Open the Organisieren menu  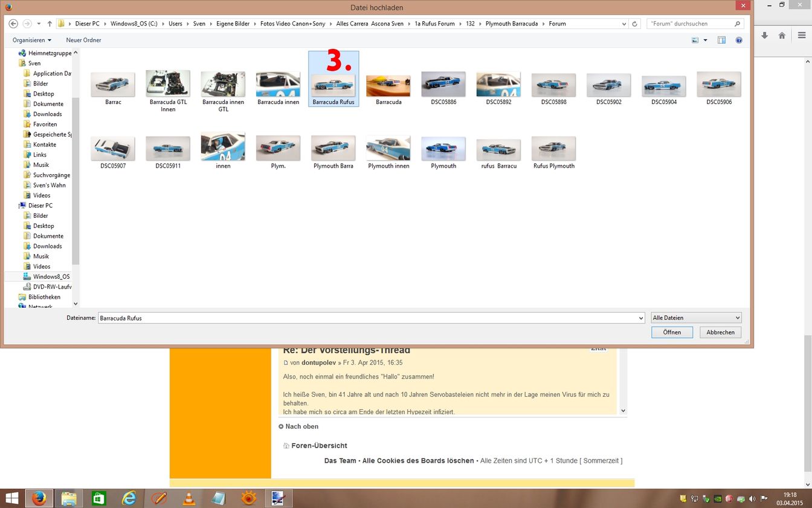(x=31, y=40)
